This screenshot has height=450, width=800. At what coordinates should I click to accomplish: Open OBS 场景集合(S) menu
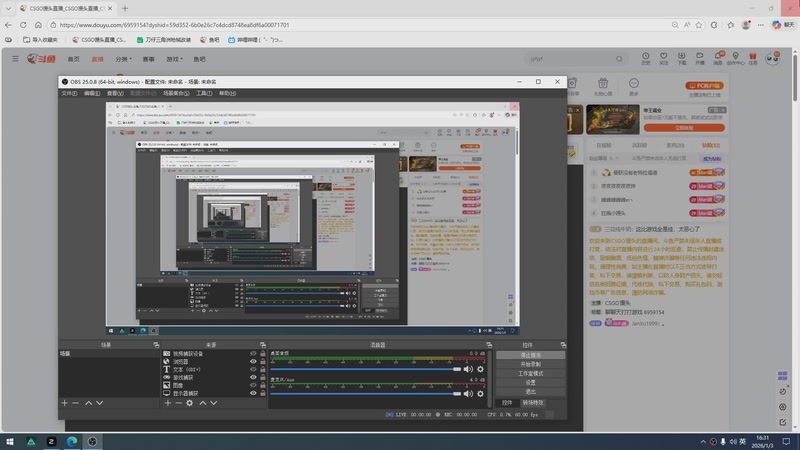pos(176,93)
